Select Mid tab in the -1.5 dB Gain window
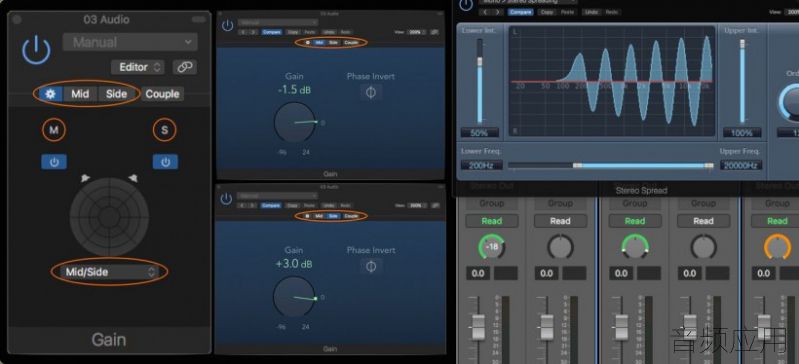The height and width of the screenshot is (364, 799). click(320, 42)
